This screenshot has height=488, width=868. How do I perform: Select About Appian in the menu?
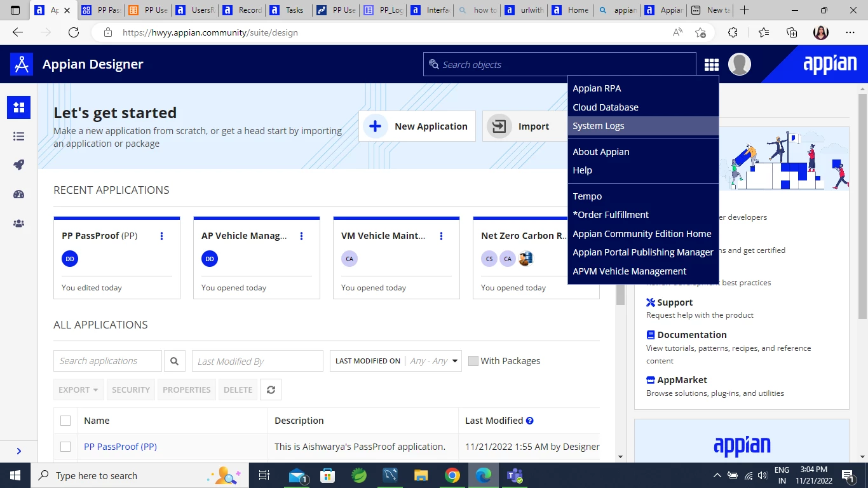[x=643, y=152]
